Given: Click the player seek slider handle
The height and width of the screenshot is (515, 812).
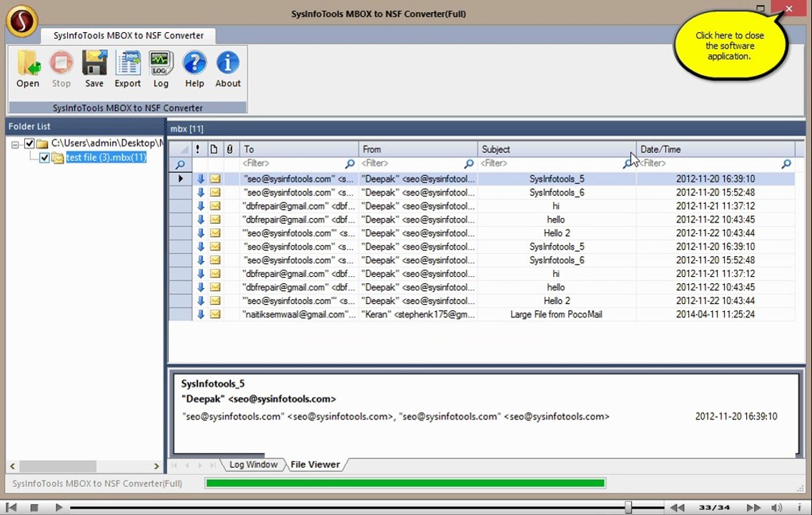Looking at the screenshot, I should coord(628,507).
